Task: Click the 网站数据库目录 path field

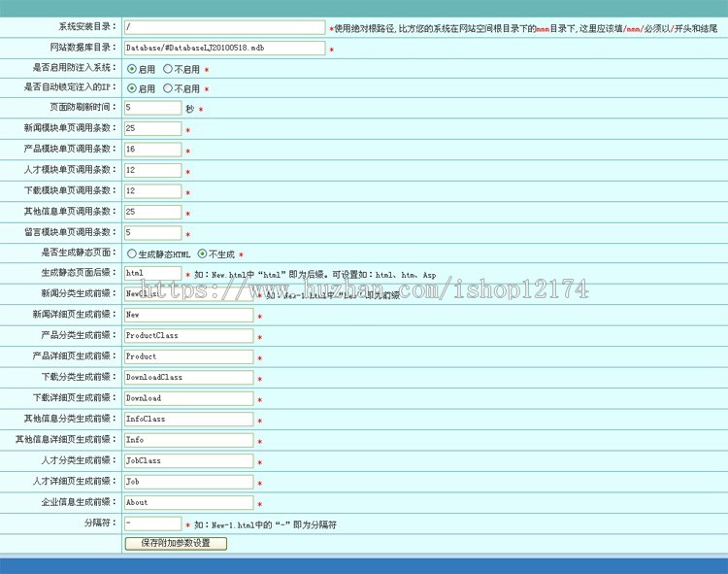Action: [225, 48]
